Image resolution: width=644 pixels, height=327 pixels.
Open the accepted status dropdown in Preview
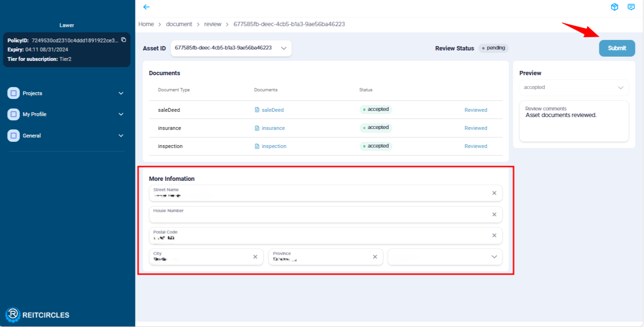(574, 88)
